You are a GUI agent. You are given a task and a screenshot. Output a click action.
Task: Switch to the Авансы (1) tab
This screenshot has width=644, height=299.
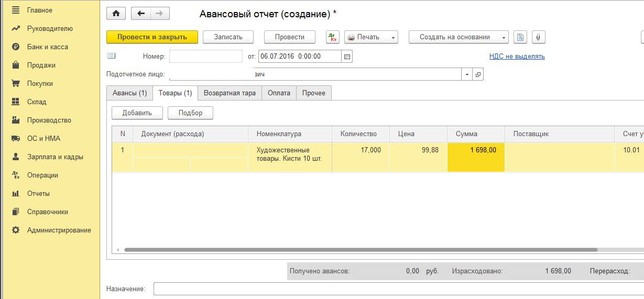click(x=129, y=93)
